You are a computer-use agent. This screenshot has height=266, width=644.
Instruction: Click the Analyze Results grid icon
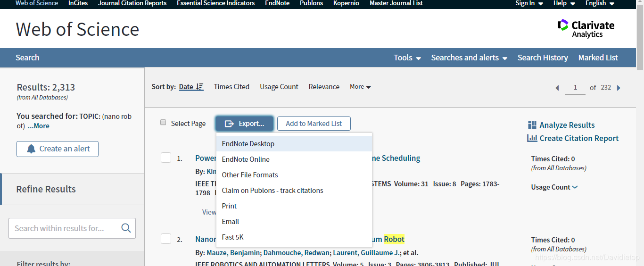pos(532,125)
